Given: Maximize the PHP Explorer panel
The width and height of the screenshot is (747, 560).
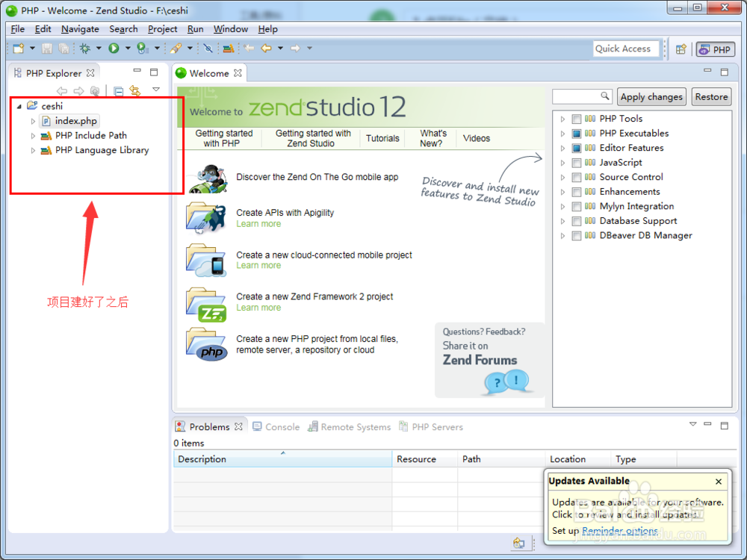Looking at the screenshot, I should (x=154, y=72).
